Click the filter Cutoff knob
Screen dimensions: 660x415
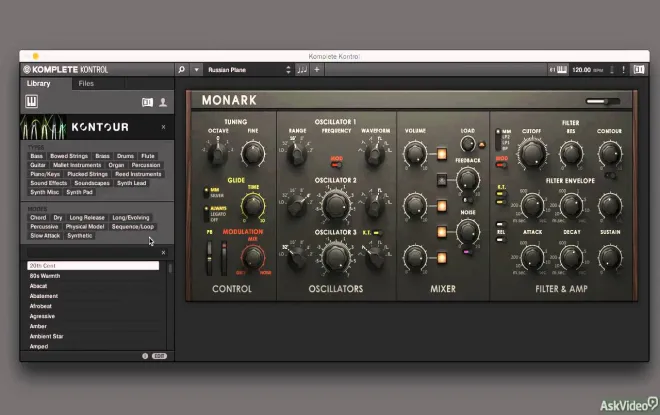click(x=532, y=154)
